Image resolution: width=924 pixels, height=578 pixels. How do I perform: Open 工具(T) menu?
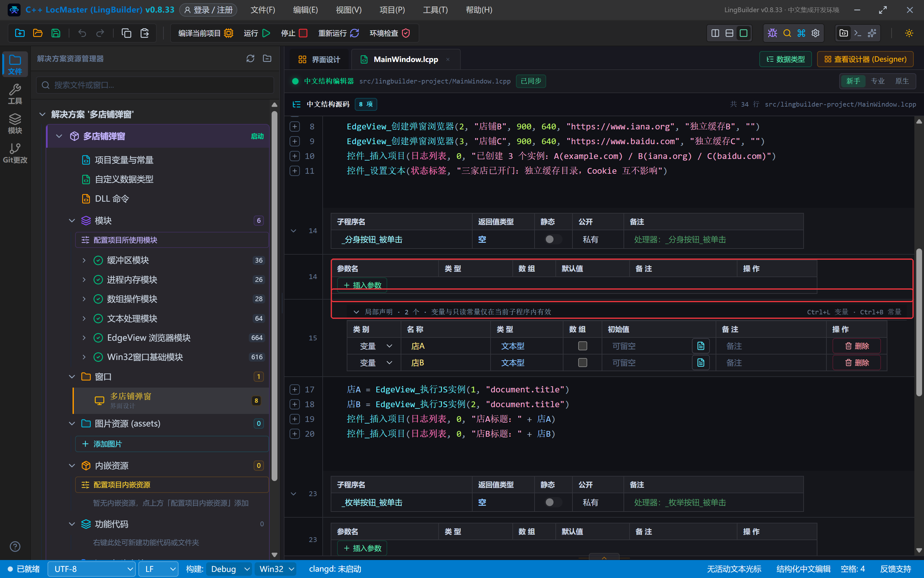tap(435, 10)
